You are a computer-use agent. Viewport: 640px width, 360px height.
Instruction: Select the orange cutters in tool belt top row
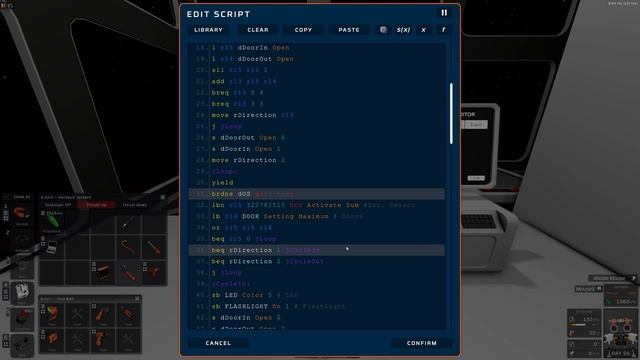pyautogui.click(x=128, y=315)
